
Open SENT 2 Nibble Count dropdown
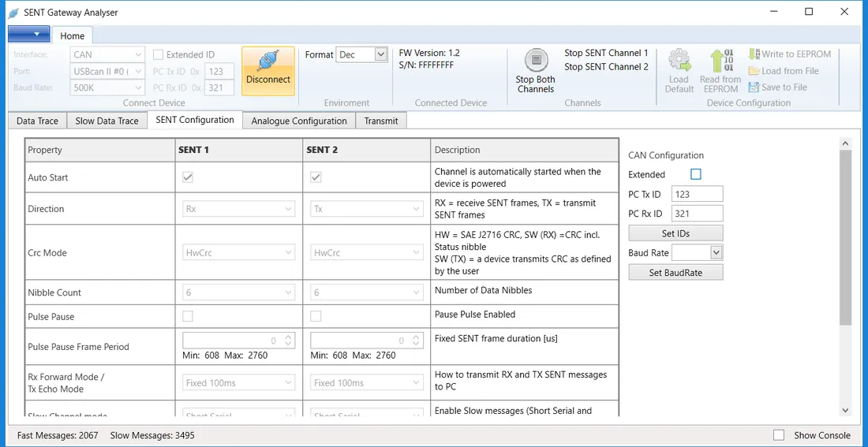[367, 292]
